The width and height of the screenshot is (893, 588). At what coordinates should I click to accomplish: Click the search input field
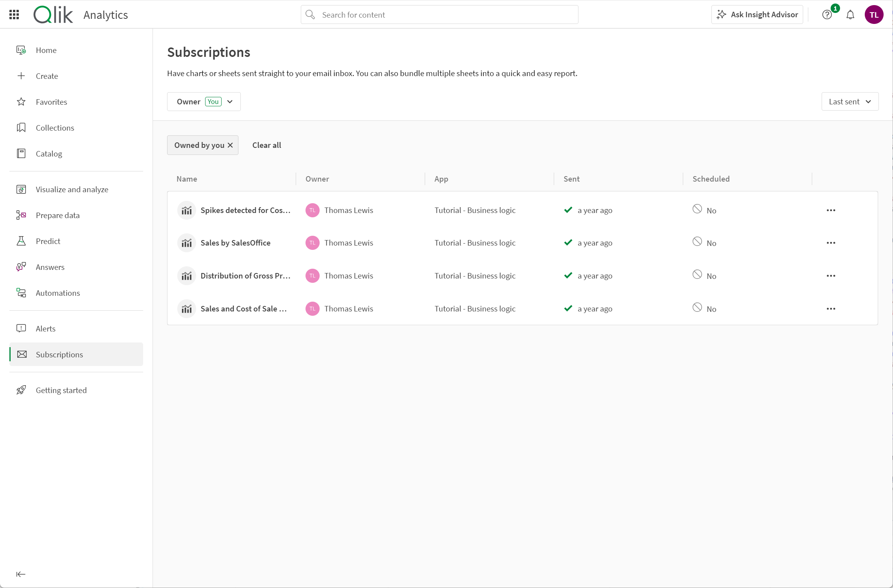click(x=439, y=15)
